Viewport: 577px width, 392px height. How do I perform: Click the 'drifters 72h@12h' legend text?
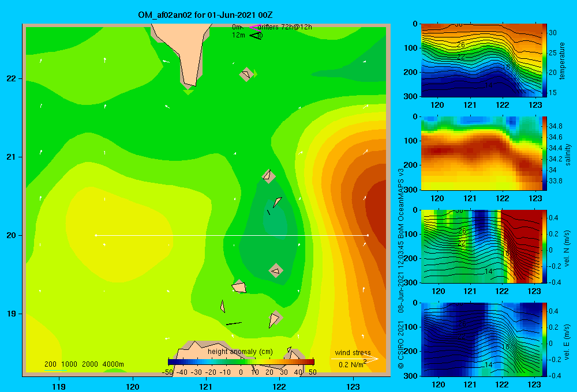pos(285,27)
